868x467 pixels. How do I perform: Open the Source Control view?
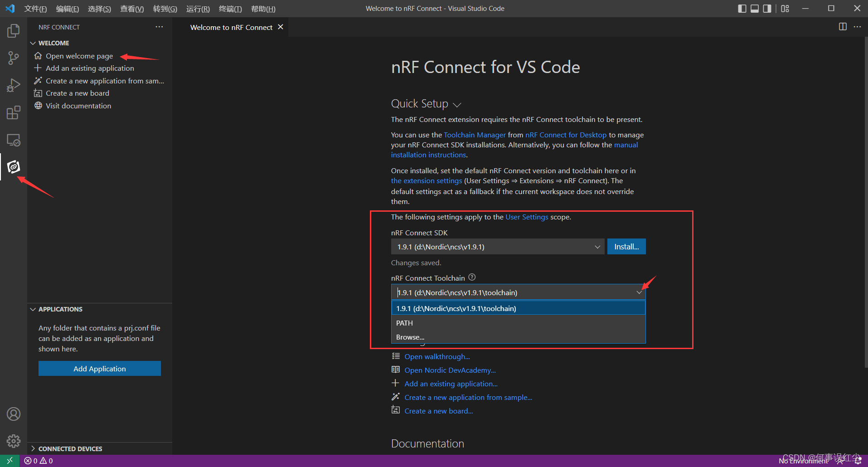14,58
